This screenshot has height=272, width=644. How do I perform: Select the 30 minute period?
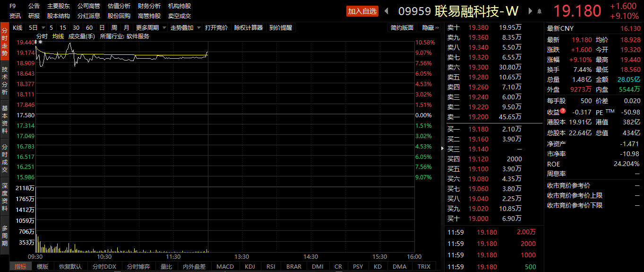click(x=76, y=28)
